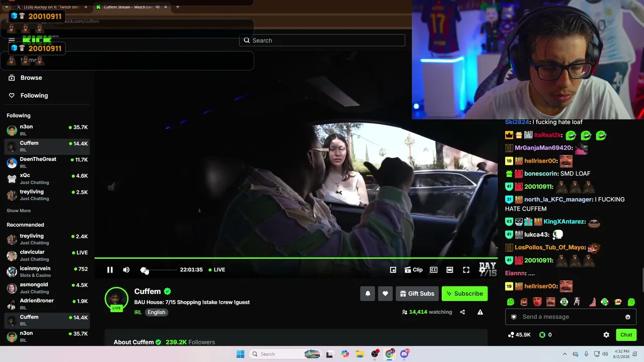Open xQc channel in sidebar
Screen dimensions: 644x362
[x=47, y=178]
